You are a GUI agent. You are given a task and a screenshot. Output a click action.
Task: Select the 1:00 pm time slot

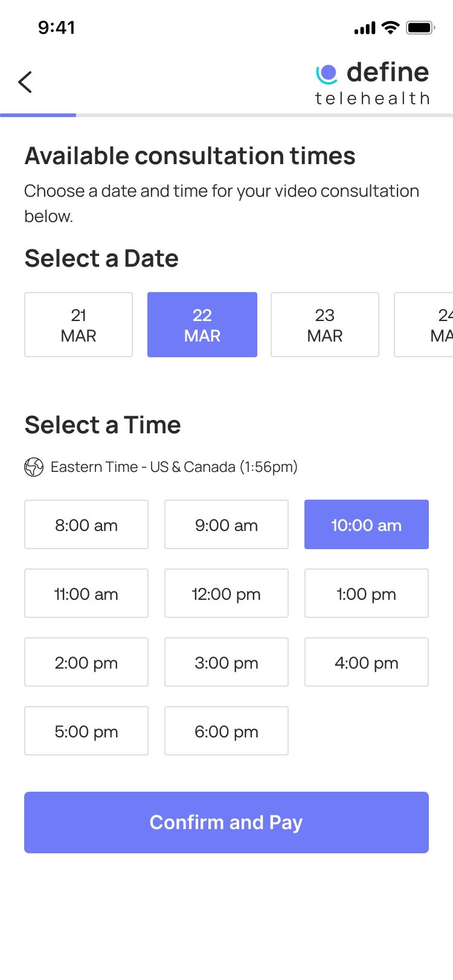[x=367, y=593]
